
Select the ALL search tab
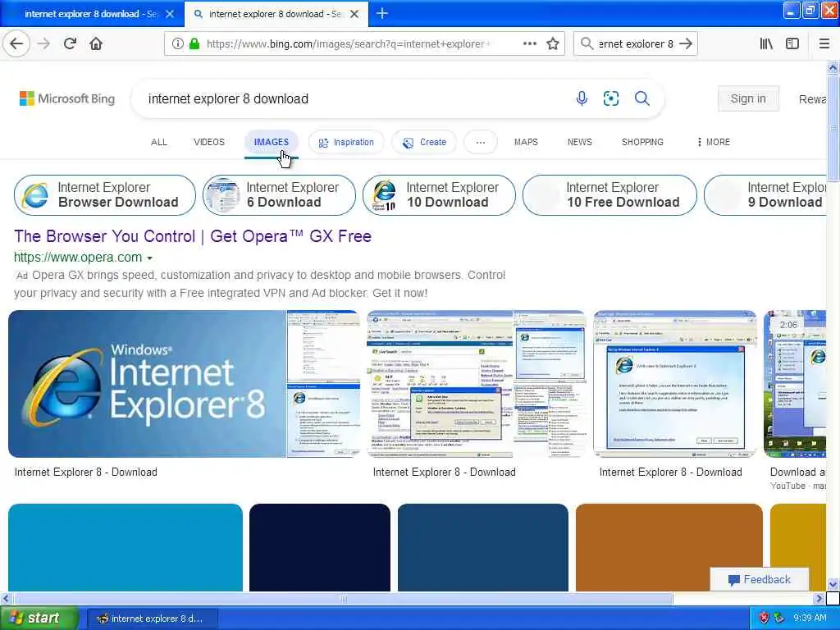(159, 142)
